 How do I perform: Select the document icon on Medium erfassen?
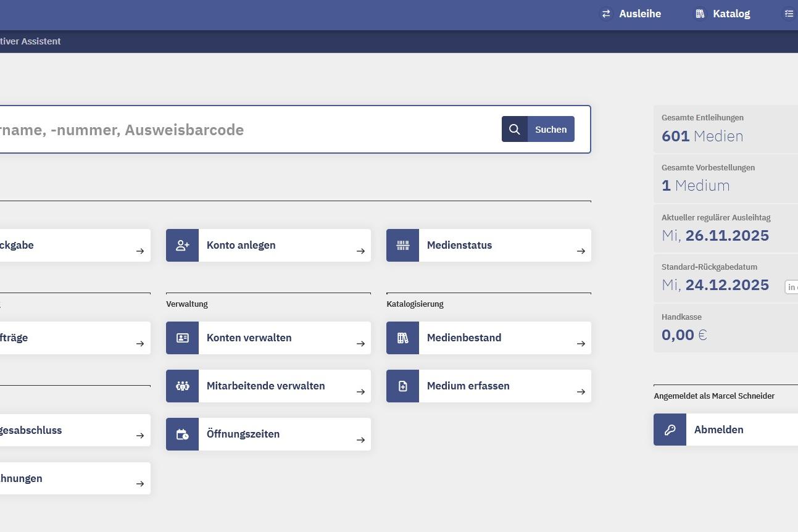pos(403,386)
